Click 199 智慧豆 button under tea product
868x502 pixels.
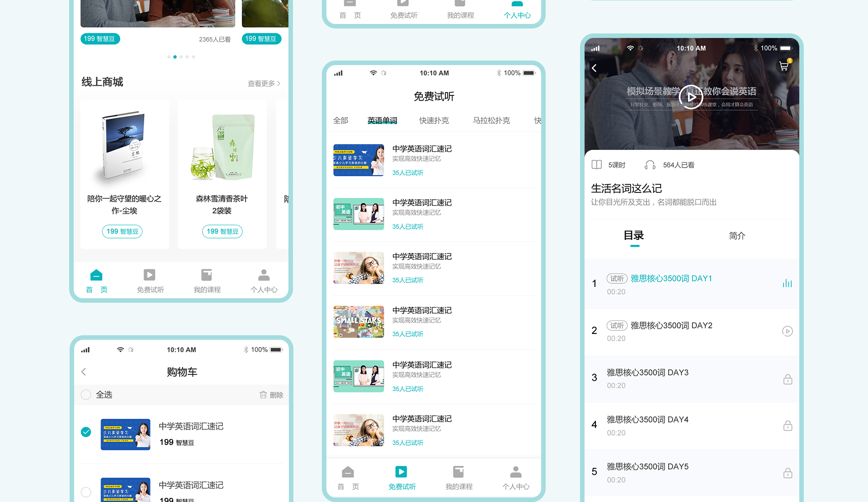coord(222,231)
